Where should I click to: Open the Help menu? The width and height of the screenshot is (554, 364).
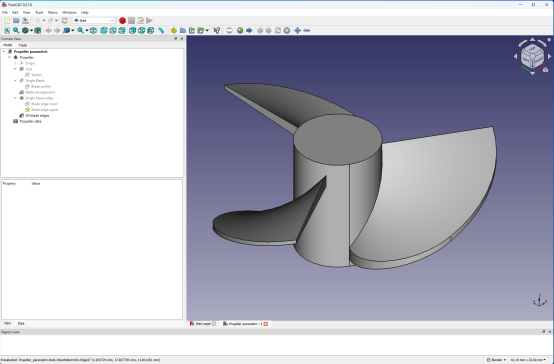pyautogui.click(x=85, y=12)
